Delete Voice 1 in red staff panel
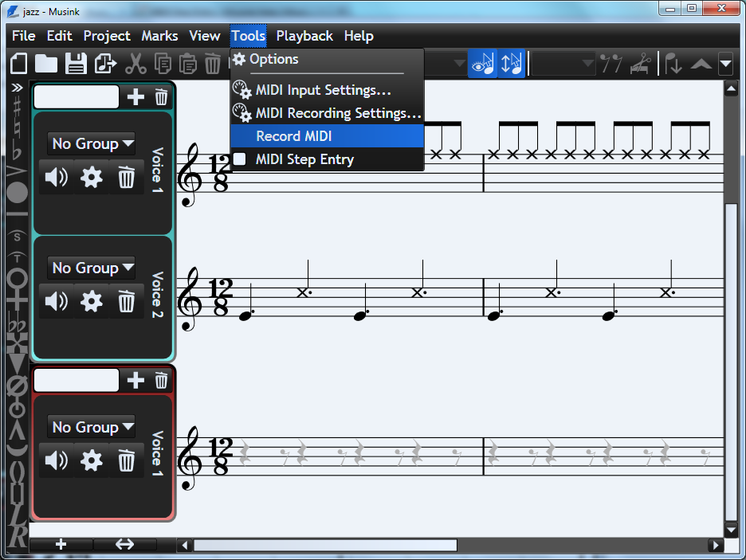This screenshot has height=560, width=746. pos(126,460)
